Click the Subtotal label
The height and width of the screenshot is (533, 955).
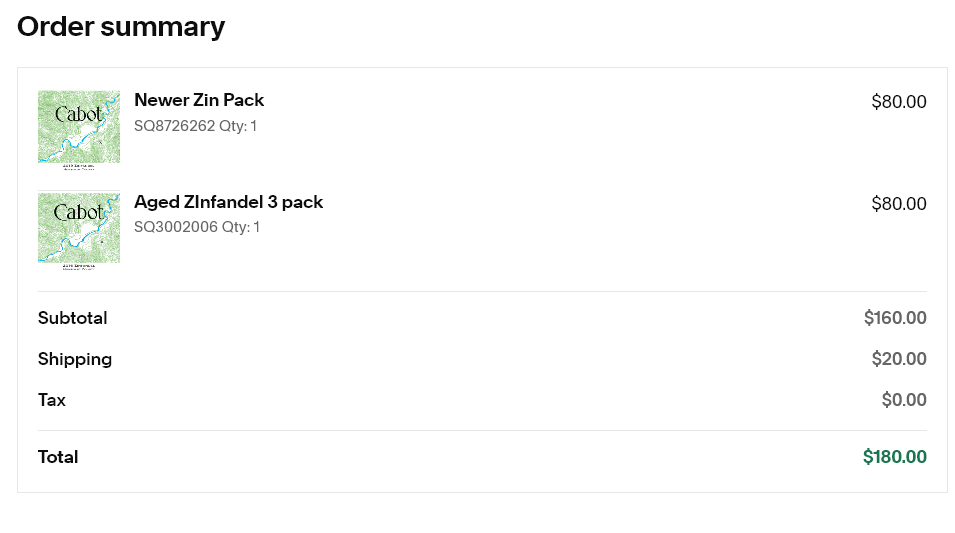[x=72, y=318]
